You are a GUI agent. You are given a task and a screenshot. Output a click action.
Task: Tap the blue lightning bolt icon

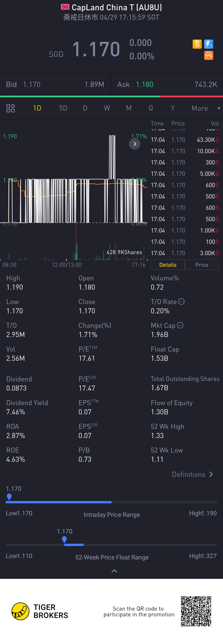(209, 44)
